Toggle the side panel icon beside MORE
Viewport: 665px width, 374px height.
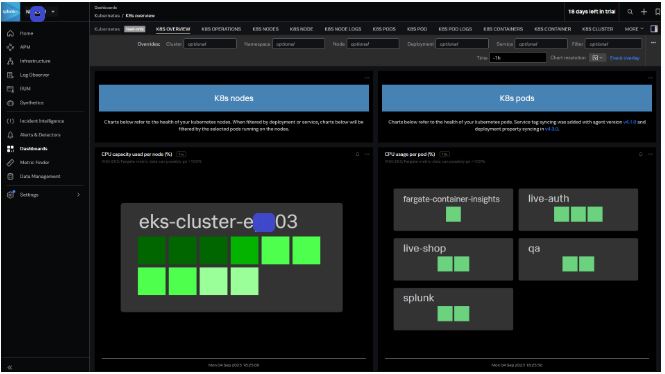tap(654, 29)
